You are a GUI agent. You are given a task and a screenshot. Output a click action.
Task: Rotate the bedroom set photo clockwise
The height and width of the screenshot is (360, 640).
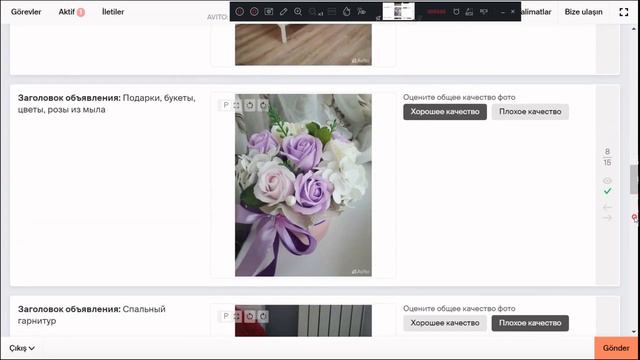(x=263, y=316)
